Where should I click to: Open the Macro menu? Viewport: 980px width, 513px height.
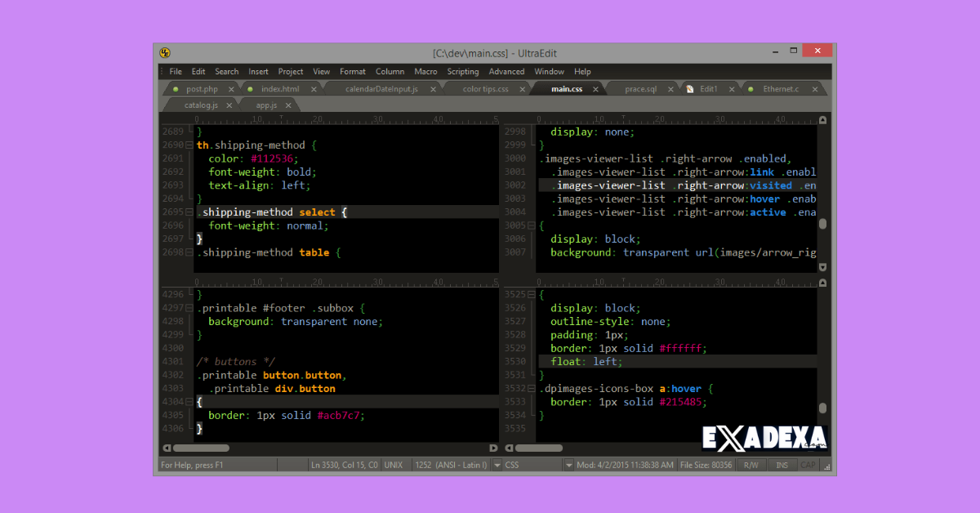[x=425, y=72]
